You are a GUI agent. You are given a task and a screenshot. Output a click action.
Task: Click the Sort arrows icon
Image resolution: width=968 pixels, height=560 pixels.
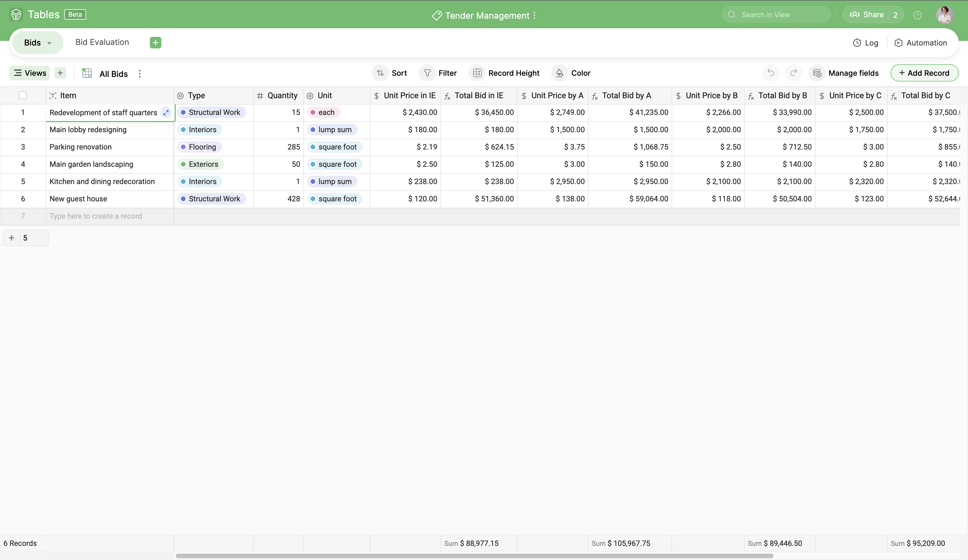tap(380, 73)
